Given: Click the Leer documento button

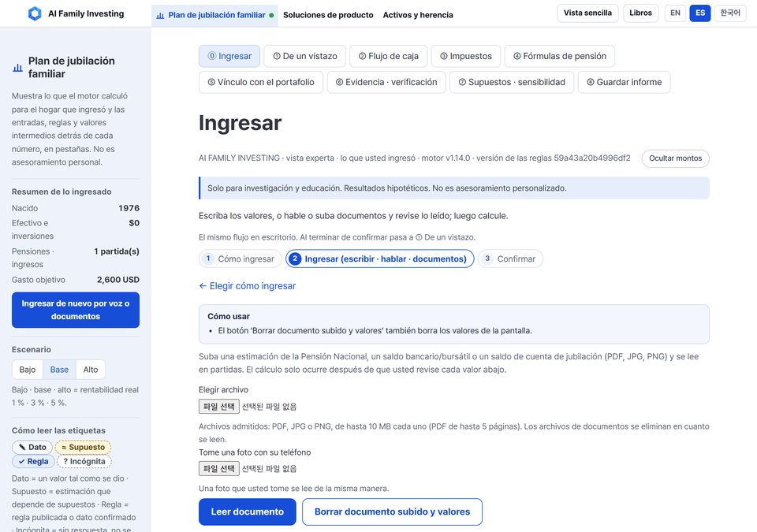Looking at the screenshot, I should click(x=247, y=512).
